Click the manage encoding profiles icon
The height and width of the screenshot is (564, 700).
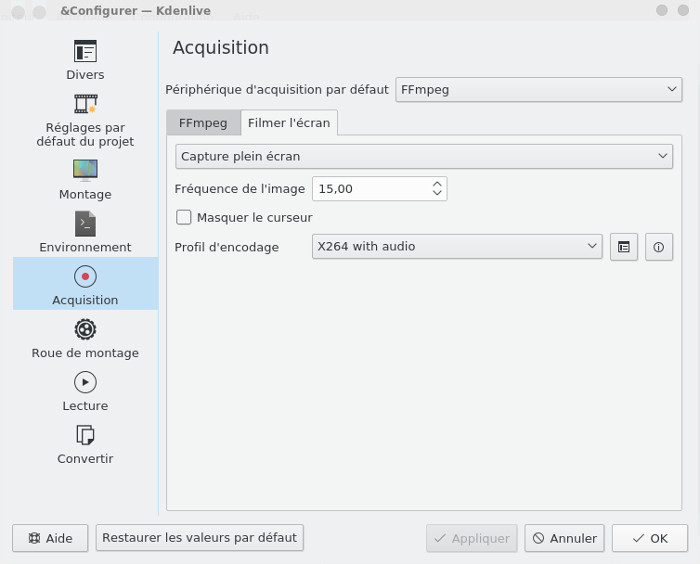[x=624, y=246]
